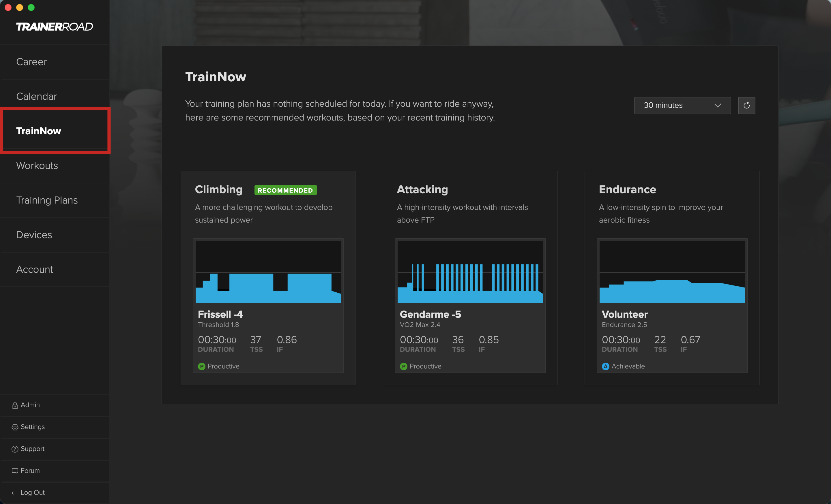Click the Frissell -4 workout title

point(220,314)
